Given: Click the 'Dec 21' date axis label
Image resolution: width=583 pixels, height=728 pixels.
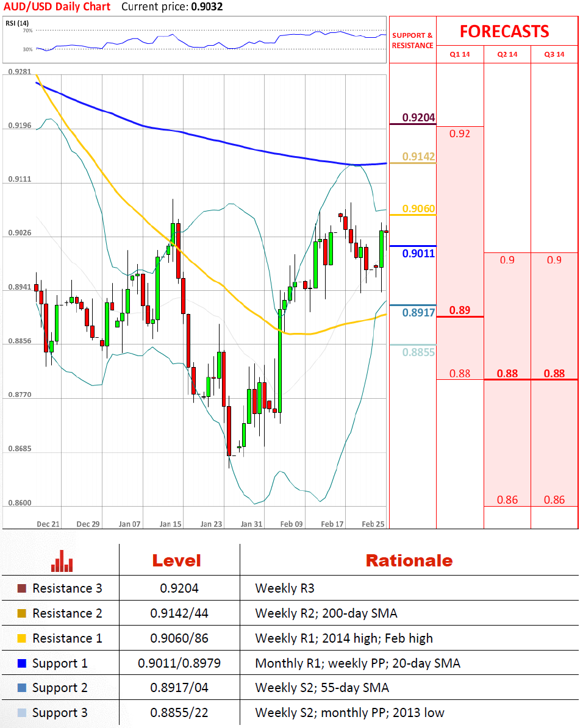Looking at the screenshot, I should [48, 524].
